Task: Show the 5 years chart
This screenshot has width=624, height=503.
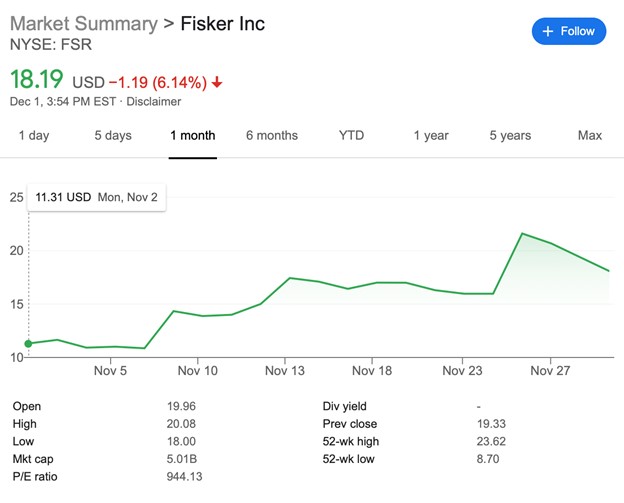Action: click(x=510, y=135)
